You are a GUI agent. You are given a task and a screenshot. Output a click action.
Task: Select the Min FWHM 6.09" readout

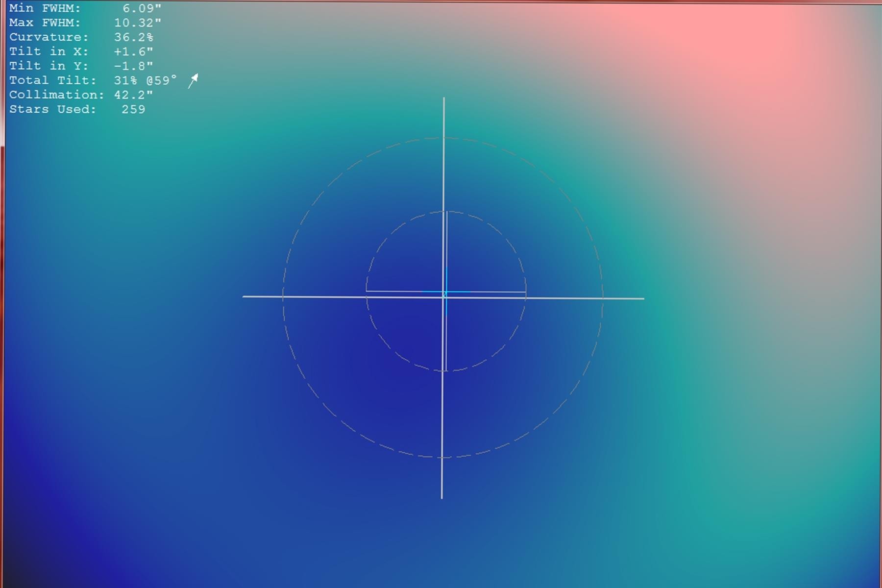(x=85, y=8)
